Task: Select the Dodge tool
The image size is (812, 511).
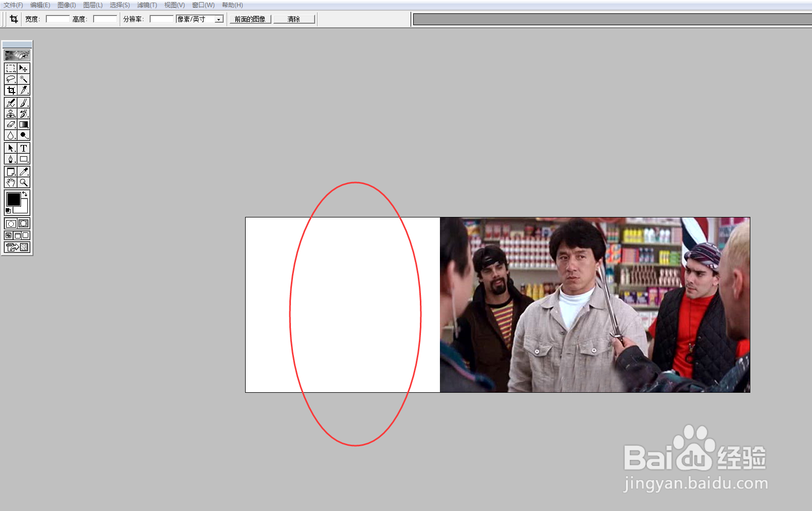Action: coord(24,135)
